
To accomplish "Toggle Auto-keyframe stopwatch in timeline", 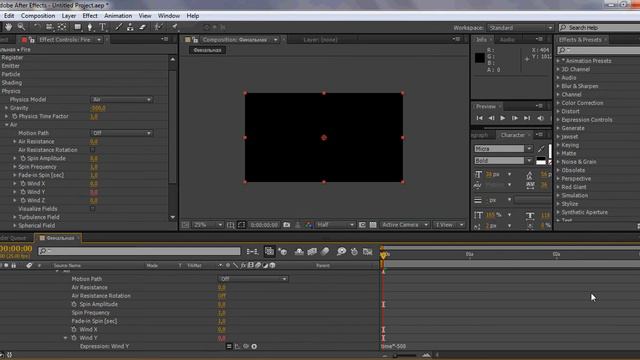I will tap(354, 252).
